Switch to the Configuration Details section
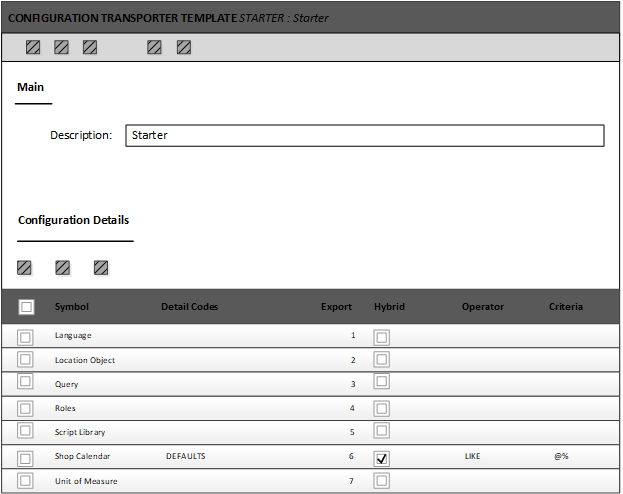The image size is (623, 494). pos(73,221)
